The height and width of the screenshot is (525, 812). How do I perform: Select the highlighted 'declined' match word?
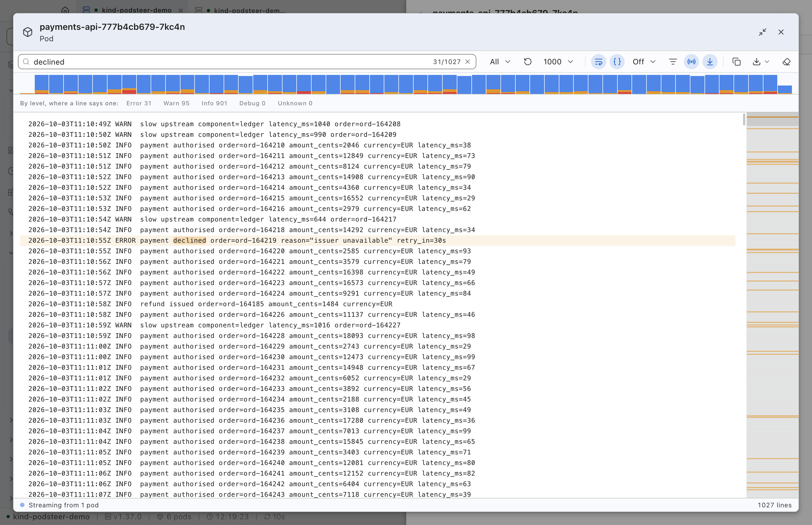pos(189,240)
